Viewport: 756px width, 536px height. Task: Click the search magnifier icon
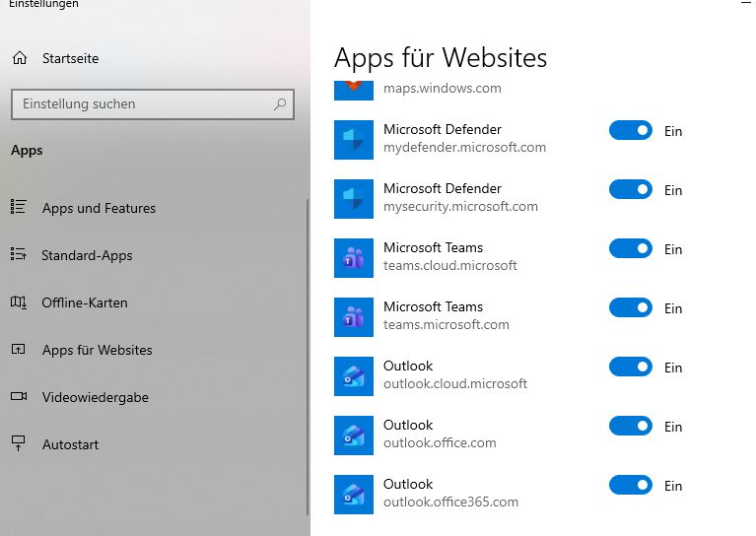click(280, 103)
